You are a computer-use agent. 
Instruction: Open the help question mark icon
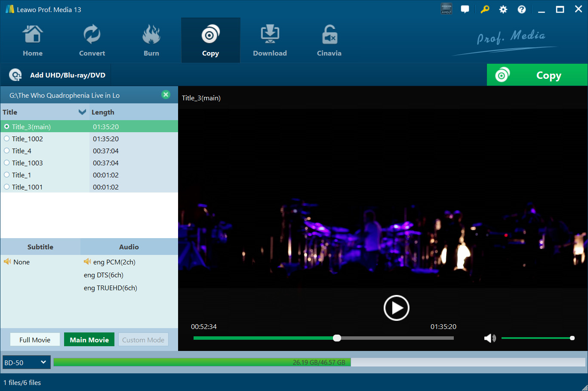[x=521, y=9]
